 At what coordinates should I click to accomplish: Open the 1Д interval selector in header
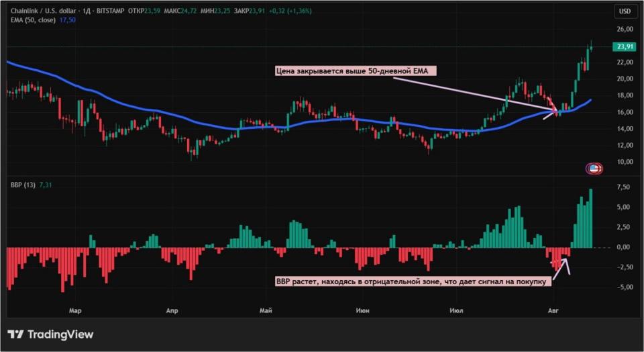[x=86, y=11]
